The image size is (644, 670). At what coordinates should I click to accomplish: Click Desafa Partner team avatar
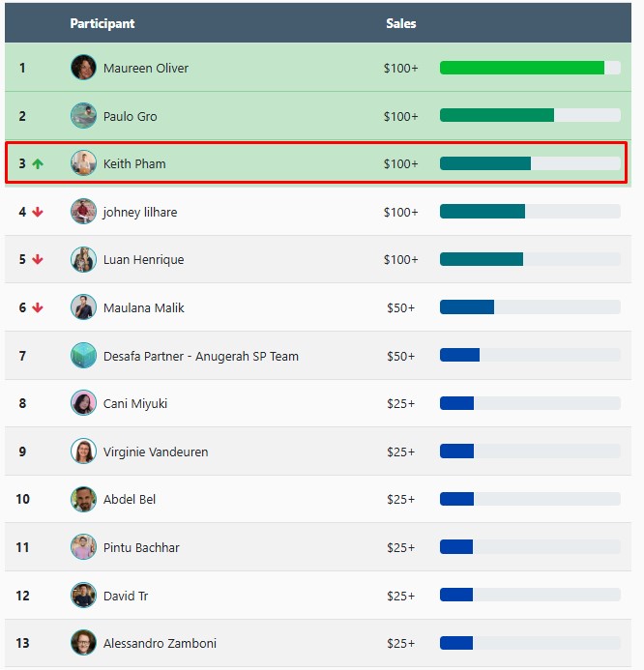[x=83, y=356]
